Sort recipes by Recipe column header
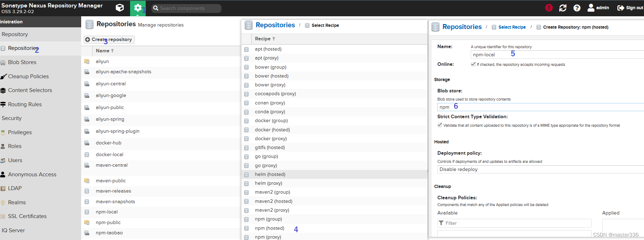 [x=265, y=39]
